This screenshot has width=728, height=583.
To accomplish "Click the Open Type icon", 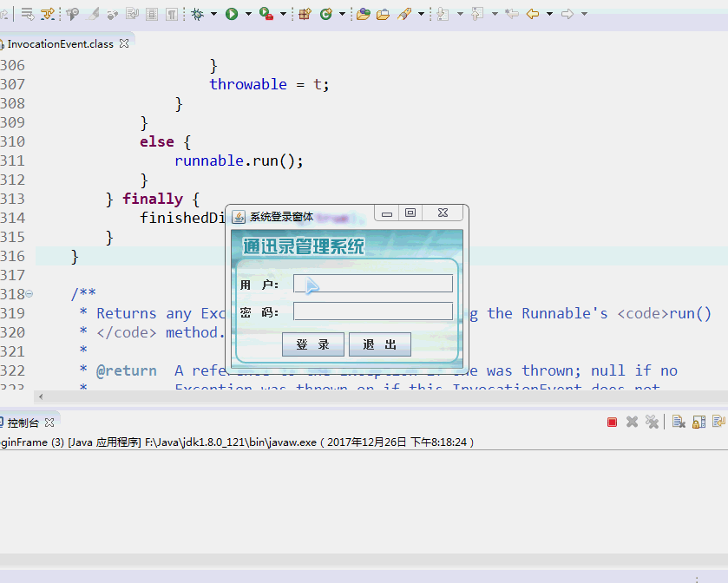I will 363,15.
